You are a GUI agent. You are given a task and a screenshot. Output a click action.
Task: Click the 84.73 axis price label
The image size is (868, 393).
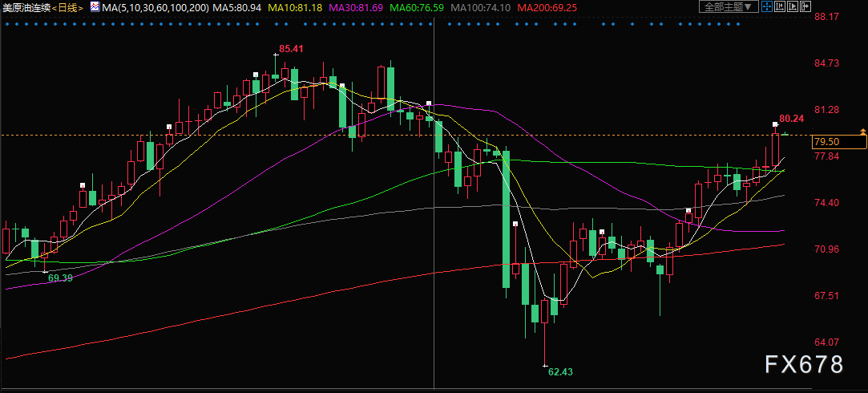(x=827, y=63)
